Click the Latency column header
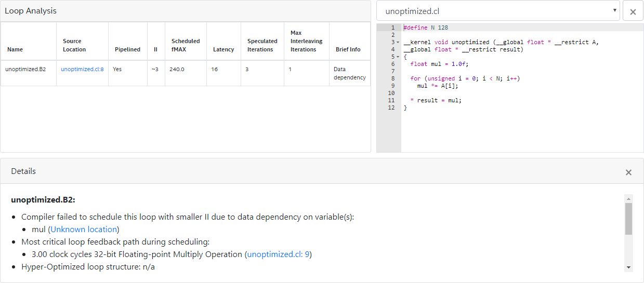The image size is (644, 283). tap(223, 49)
